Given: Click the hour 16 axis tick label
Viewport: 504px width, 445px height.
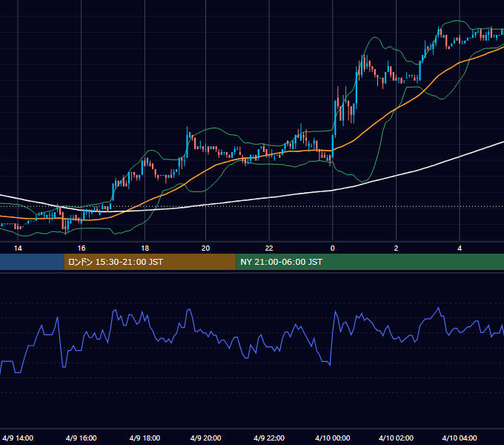Looking at the screenshot, I should coord(82,248).
